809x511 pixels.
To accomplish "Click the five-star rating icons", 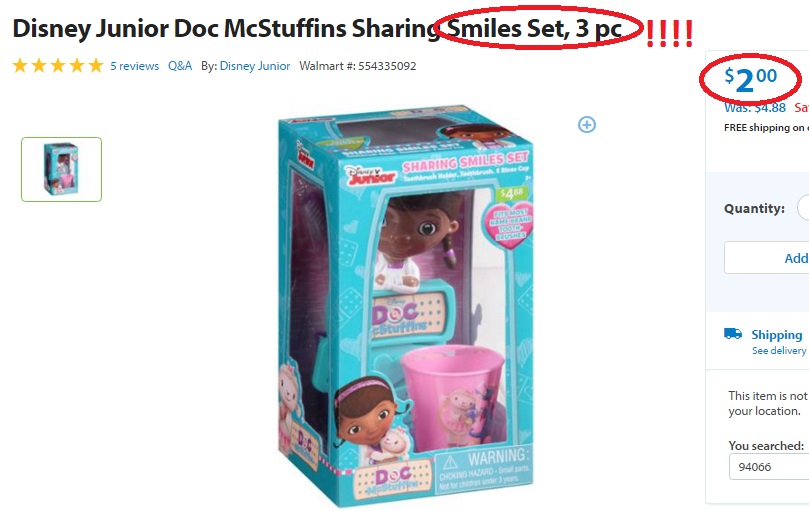I will click(58, 66).
